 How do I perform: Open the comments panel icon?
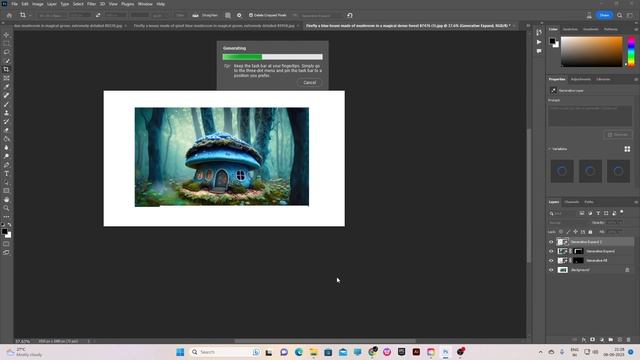point(539,51)
